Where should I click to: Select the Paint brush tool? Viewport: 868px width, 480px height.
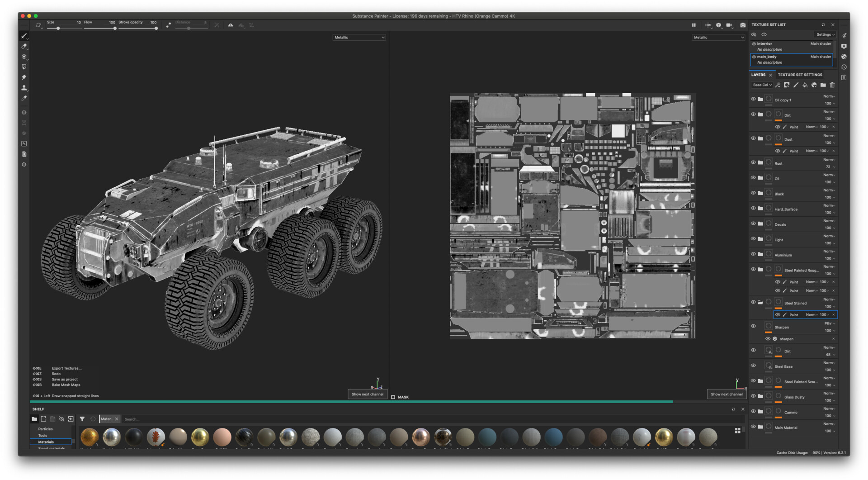(x=24, y=36)
